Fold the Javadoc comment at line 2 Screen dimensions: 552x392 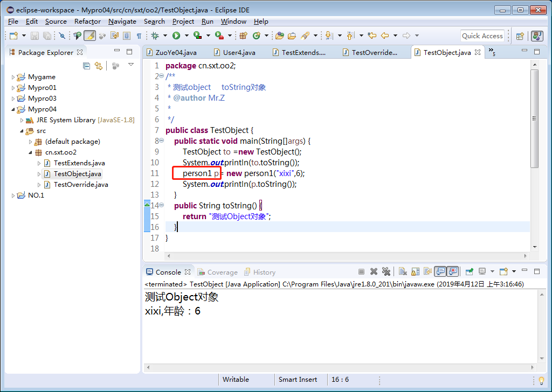(x=162, y=76)
